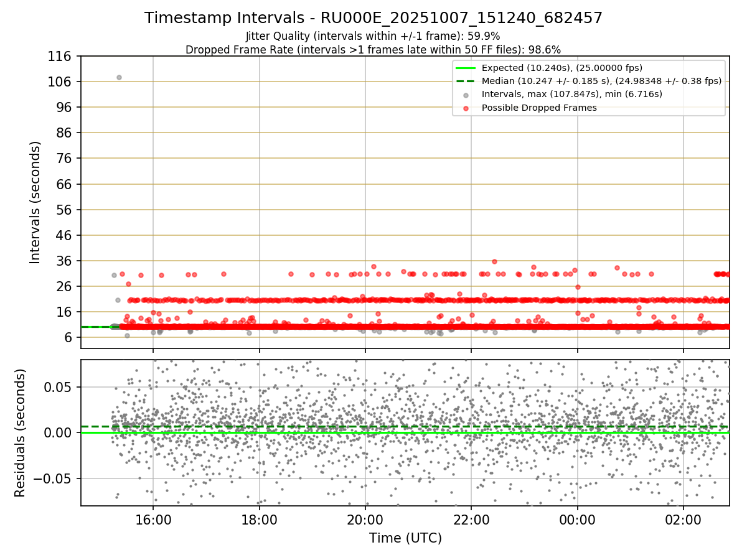This screenshot has height=560, width=747.
Task: Click legend entry 'Expected (10.240s)'
Action: [x=562, y=68]
